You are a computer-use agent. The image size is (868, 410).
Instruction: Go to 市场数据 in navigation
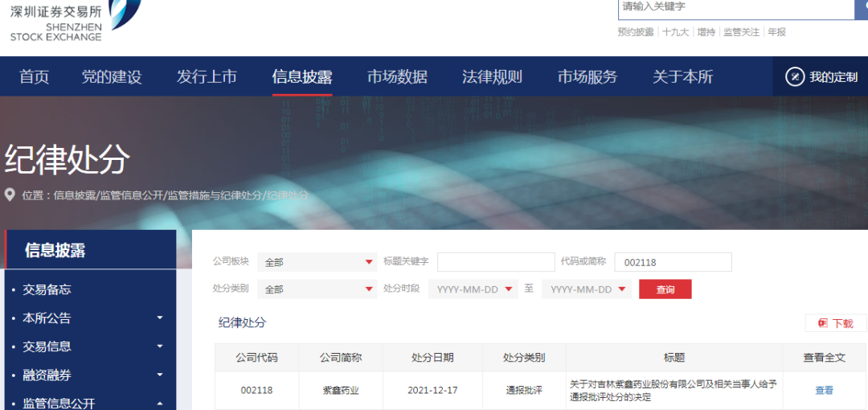(397, 77)
